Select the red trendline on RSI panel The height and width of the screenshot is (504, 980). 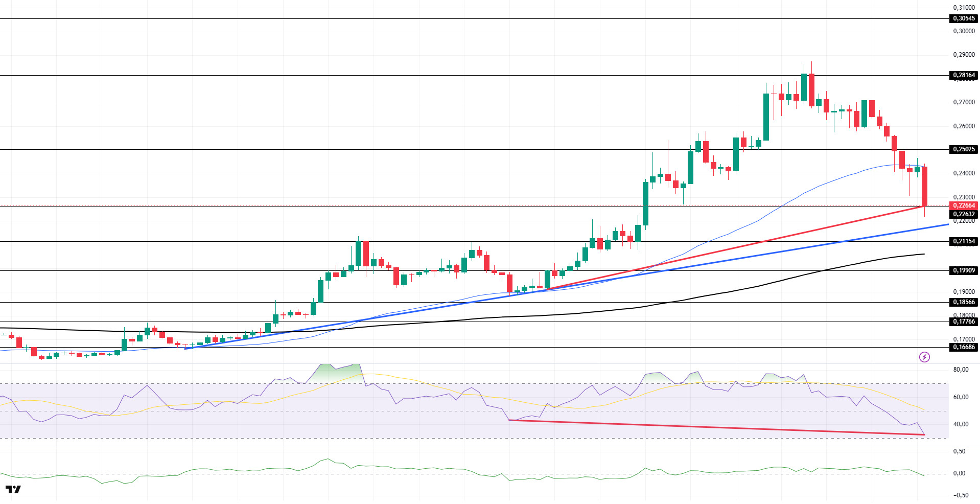[715, 427]
